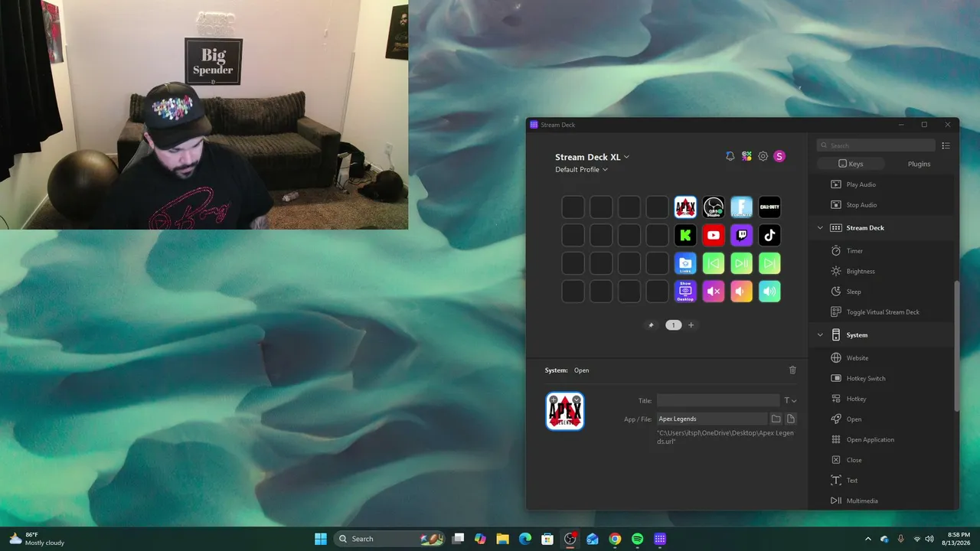Viewport: 980px width, 551px height.
Task: Select the volume up key
Action: tap(769, 292)
